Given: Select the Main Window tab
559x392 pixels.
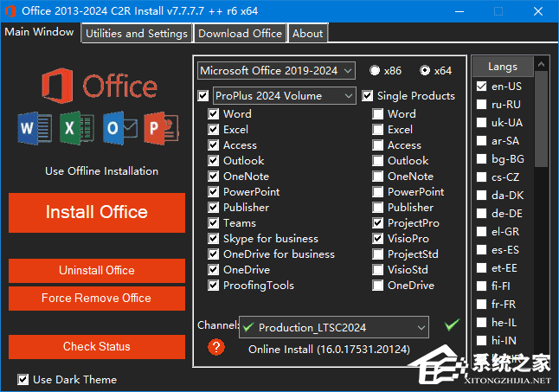Looking at the screenshot, I should [x=39, y=32].
